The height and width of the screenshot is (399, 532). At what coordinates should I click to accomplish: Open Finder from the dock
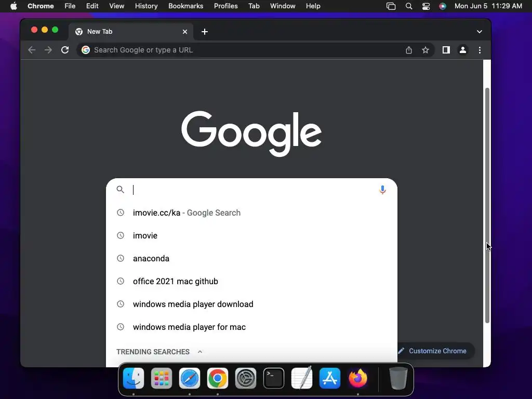tap(134, 378)
